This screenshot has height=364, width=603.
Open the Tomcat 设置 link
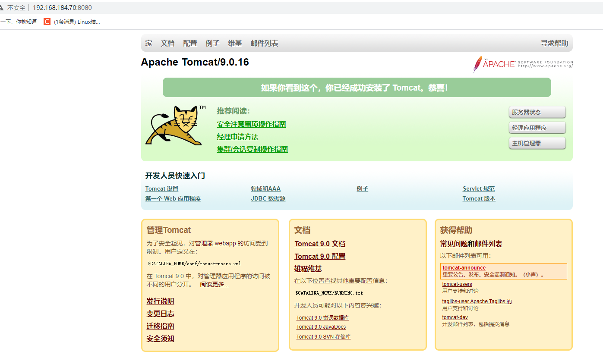pyautogui.click(x=162, y=188)
